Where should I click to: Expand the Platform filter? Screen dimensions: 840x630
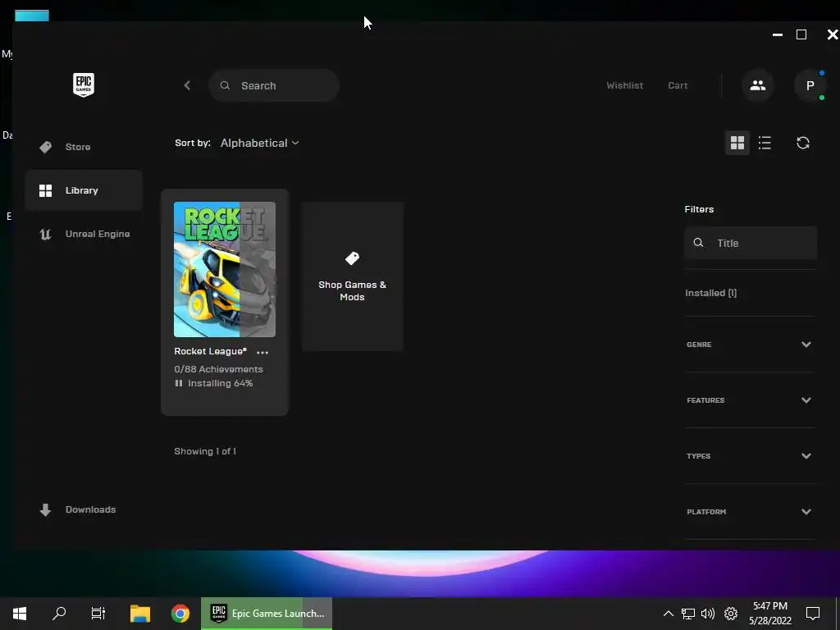750,512
